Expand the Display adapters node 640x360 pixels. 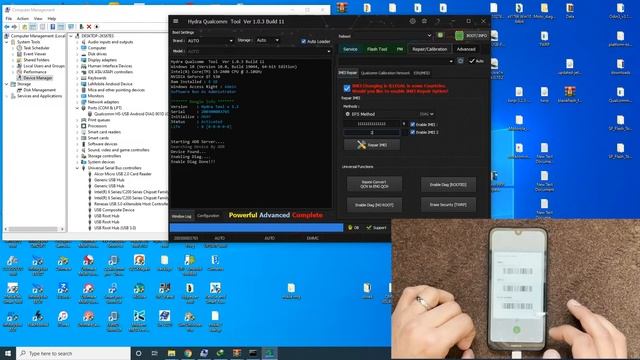(x=77, y=60)
